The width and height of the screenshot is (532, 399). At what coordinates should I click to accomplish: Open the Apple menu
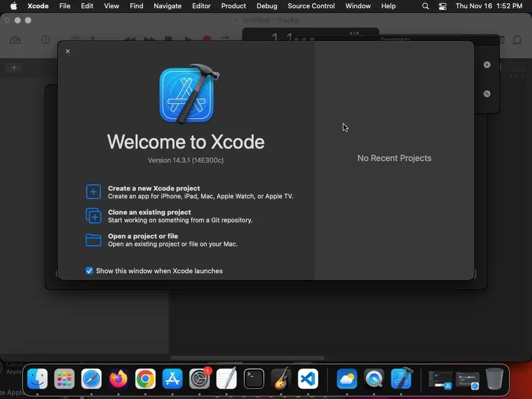14,6
